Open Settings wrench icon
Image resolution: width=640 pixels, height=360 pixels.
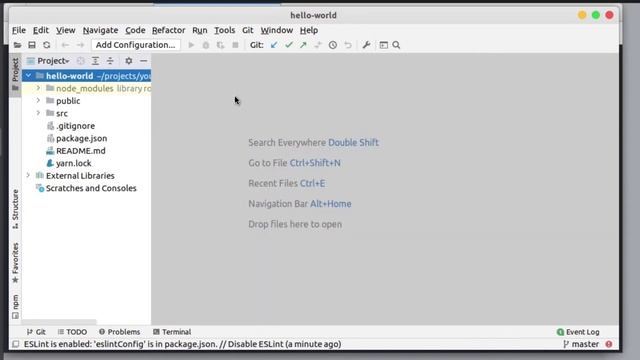pos(366,45)
